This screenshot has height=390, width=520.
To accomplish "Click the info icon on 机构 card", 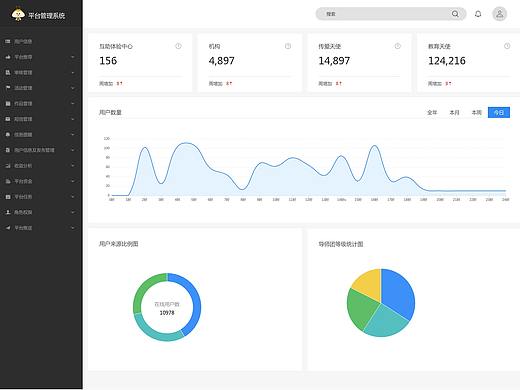I will (288, 46).
